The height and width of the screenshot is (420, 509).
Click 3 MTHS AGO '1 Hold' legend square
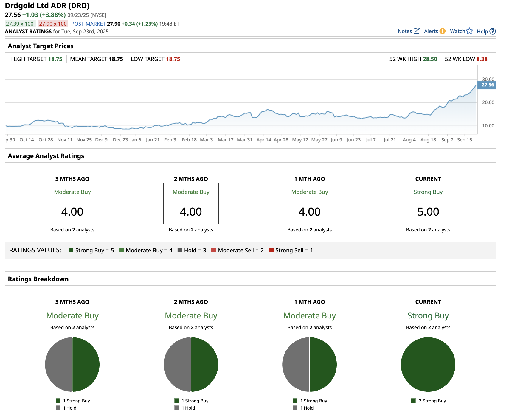point(58,408)
